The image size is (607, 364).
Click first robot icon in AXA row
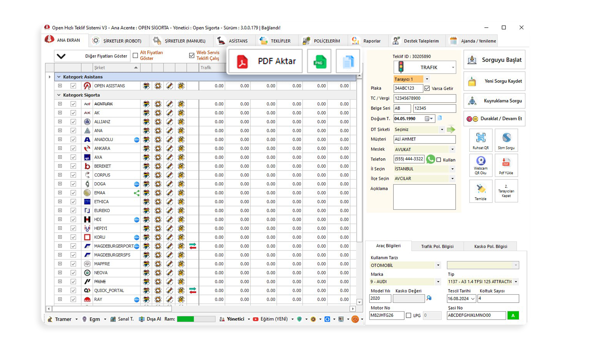click(x=146, y=157)
